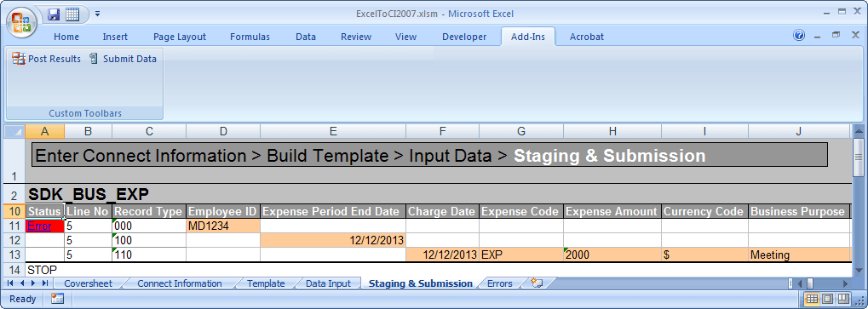Switch to Connect Information sheet
This screenshot has height=309, width=868.
[180, 283]
